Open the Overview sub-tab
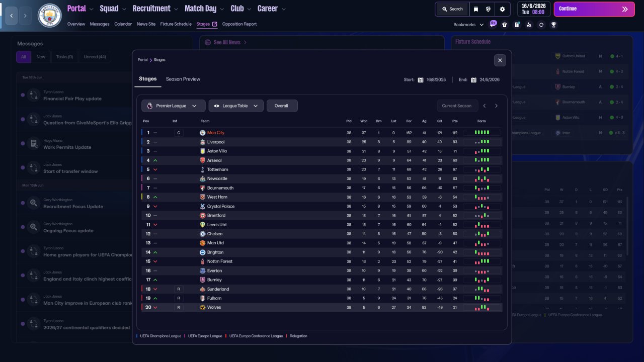This screenshot has width=644, height=362. click(76, 24)
